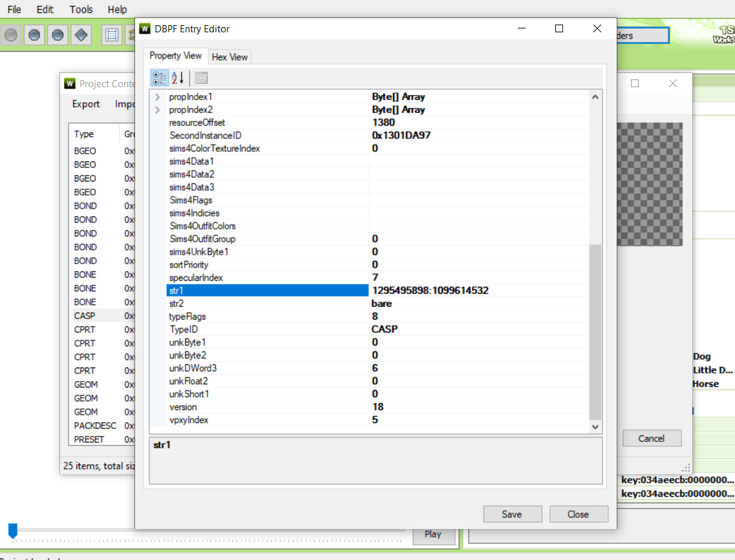Open the Edit menu
Screen dimensions: 735x560
click(45, 9)
